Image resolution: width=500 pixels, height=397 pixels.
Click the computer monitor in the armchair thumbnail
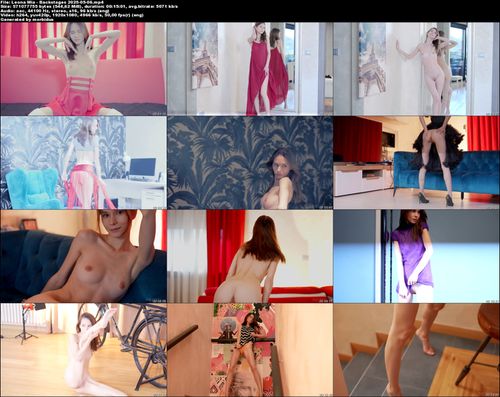click(142, 168)
